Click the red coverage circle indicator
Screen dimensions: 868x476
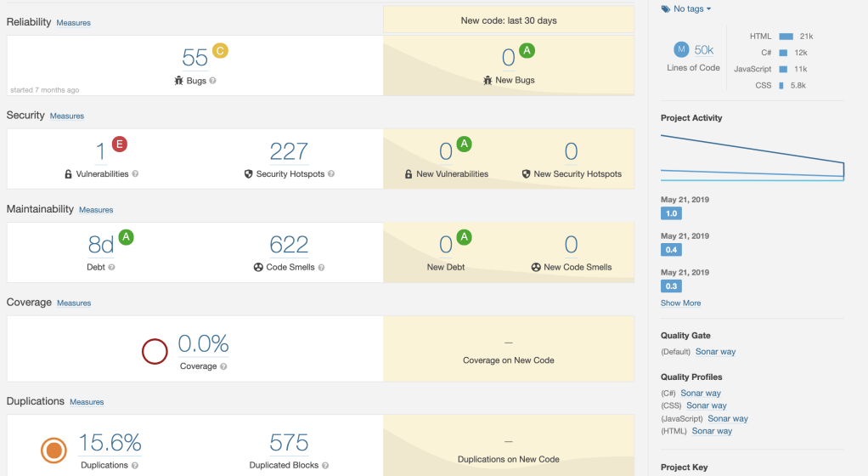click(155, 351)
